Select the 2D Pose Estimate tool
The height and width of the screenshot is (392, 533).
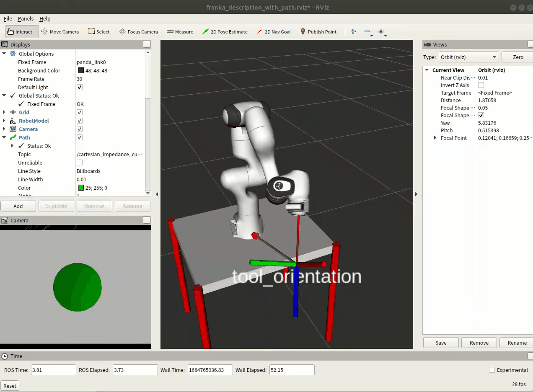click(225, 32)
